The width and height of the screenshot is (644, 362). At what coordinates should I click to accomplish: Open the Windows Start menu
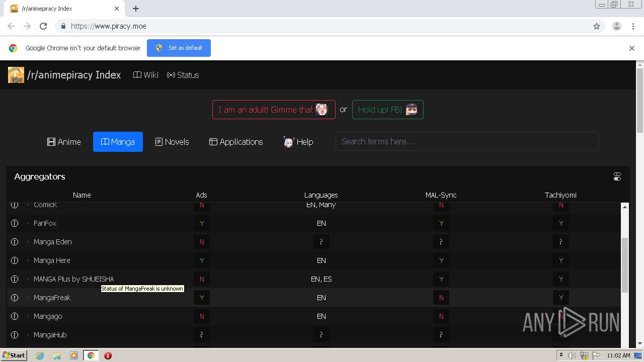pos(14,355)
